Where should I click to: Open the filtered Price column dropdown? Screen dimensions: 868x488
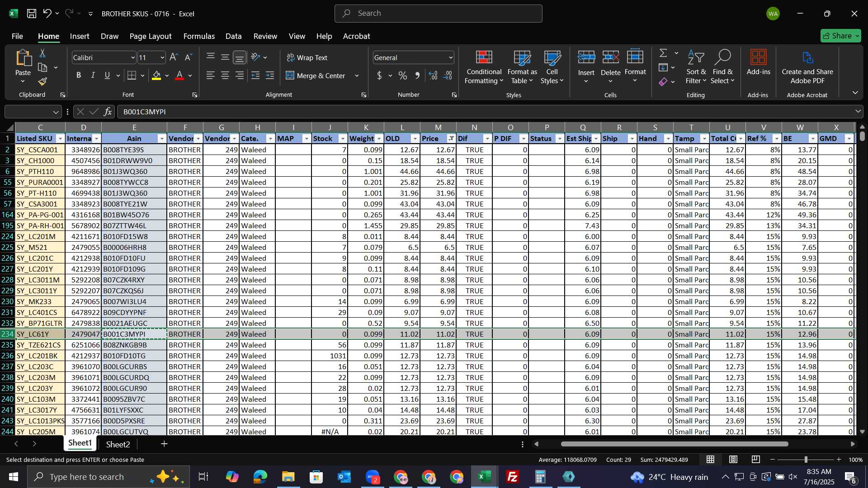click(x=451, y=139)
